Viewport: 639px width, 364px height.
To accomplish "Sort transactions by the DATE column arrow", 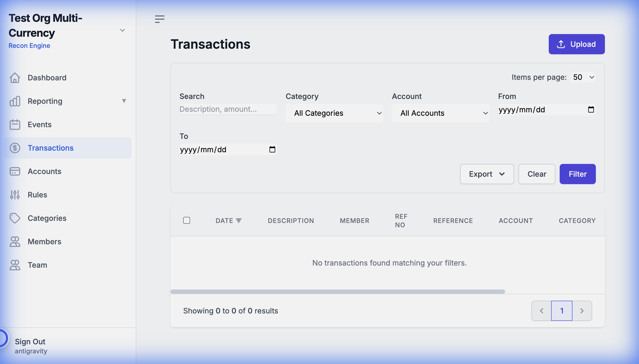I will pos(239,220).
